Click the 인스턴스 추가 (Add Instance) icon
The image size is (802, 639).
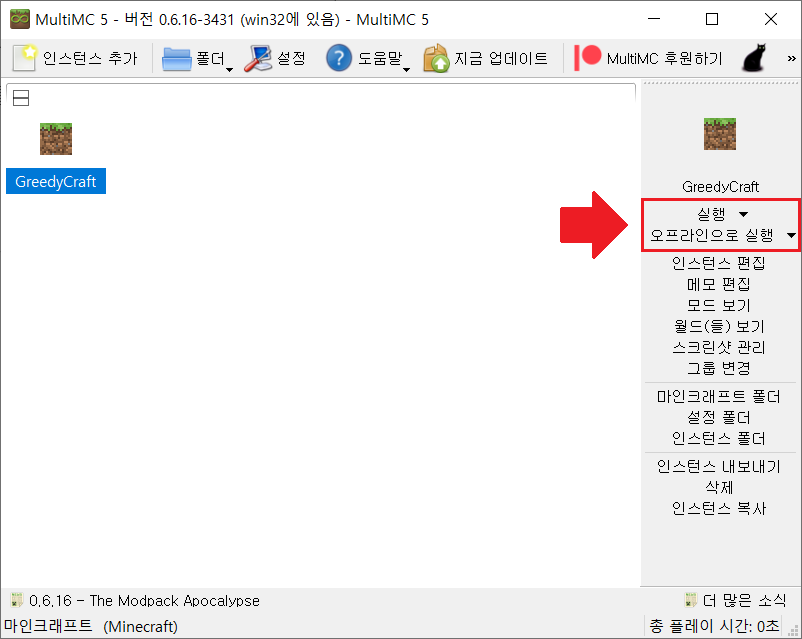point(25,58)
